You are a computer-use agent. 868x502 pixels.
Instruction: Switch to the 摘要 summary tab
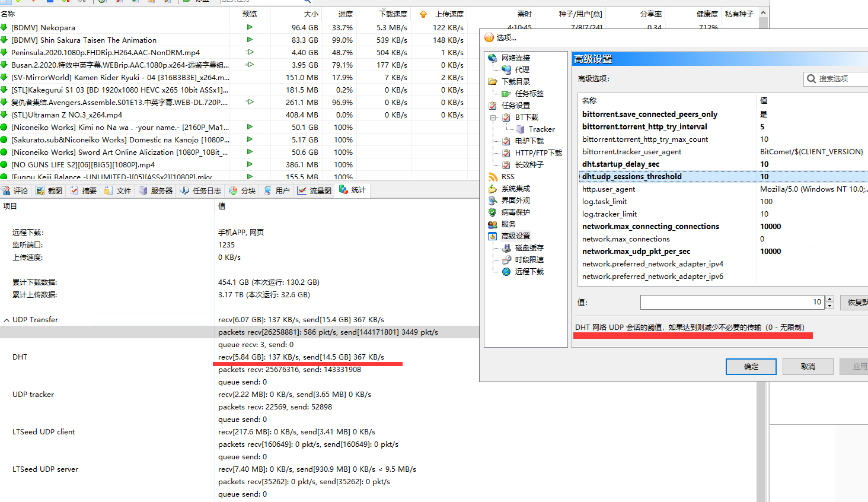click(84, 190)
